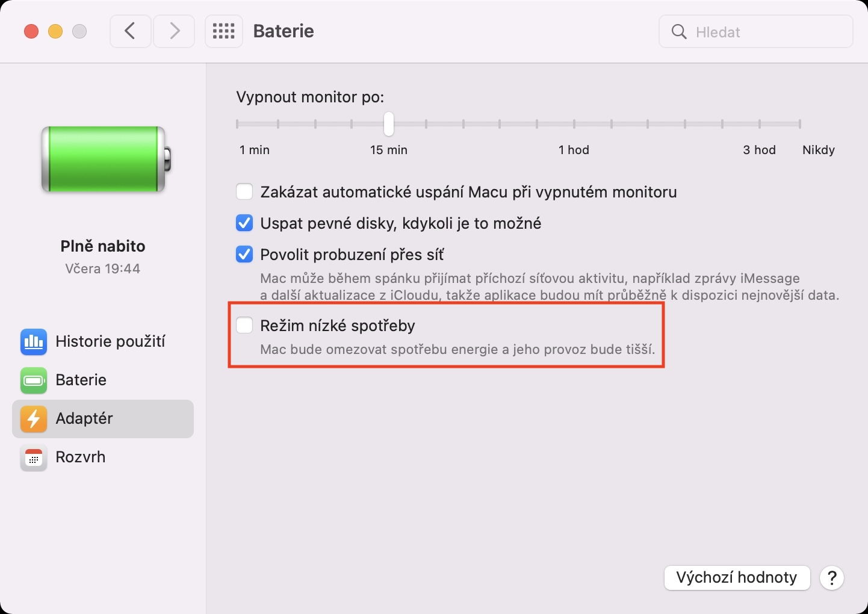Toggle Zakázat automatické uspání Macu checkbox

tap(244, 192)
